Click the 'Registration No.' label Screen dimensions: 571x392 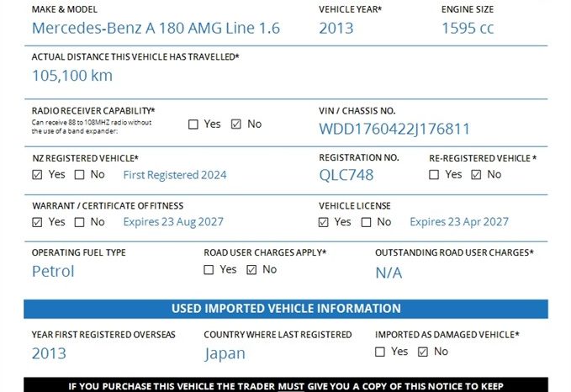359,158
